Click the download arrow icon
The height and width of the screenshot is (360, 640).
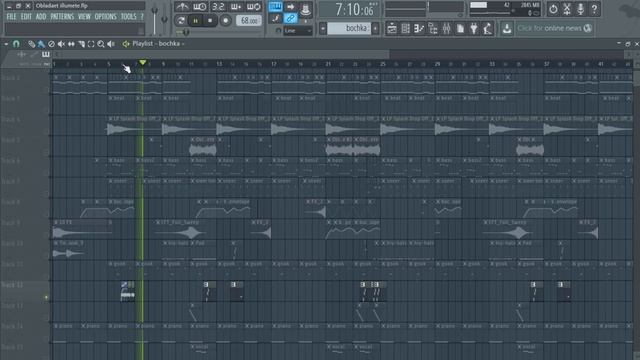507,29
